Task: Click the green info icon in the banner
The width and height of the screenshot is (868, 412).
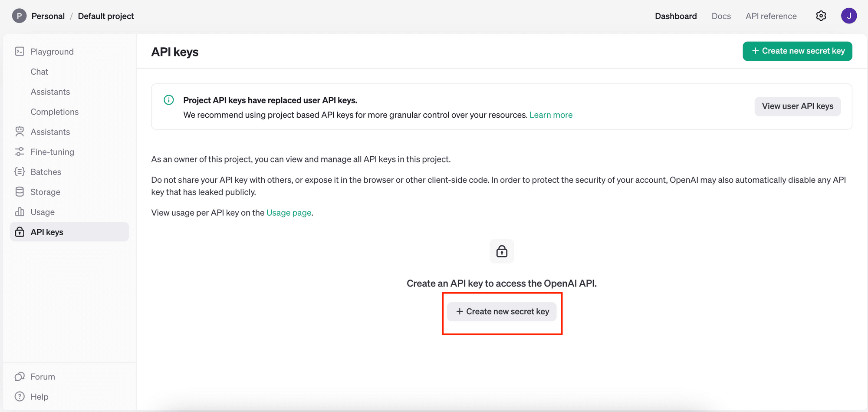Action: click(168, 100)
